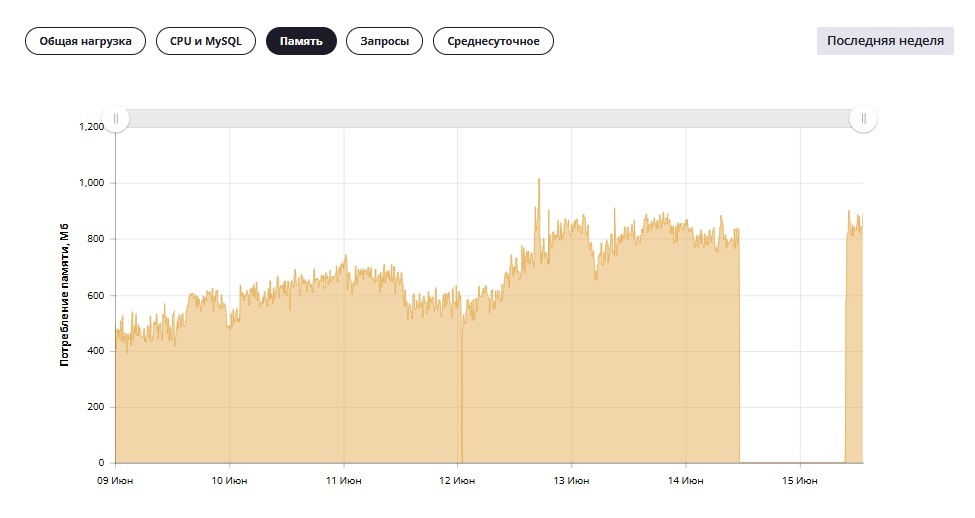This screenshot has width=975, height=518.
Task: Click the 400 y-axis value
Action: [96, 351]
